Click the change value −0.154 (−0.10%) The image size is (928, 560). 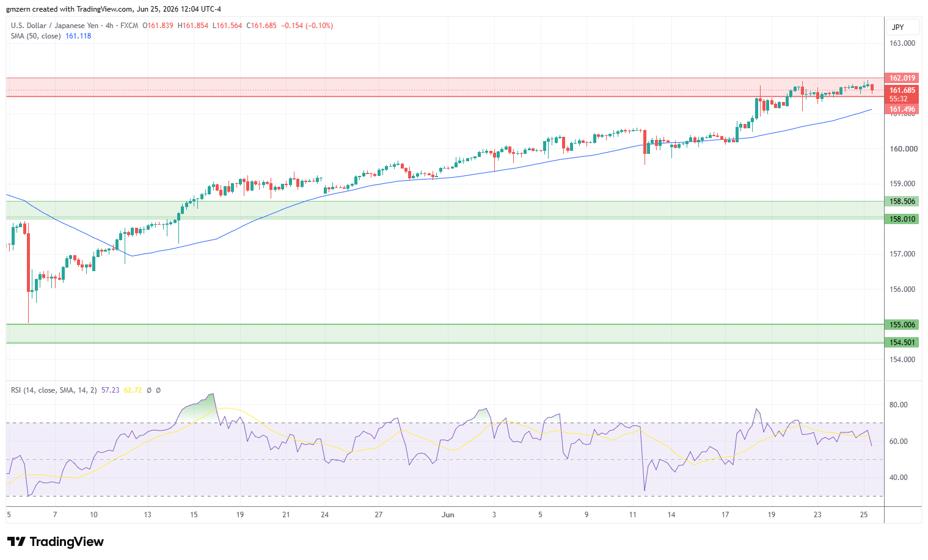(x=307, y=26)
